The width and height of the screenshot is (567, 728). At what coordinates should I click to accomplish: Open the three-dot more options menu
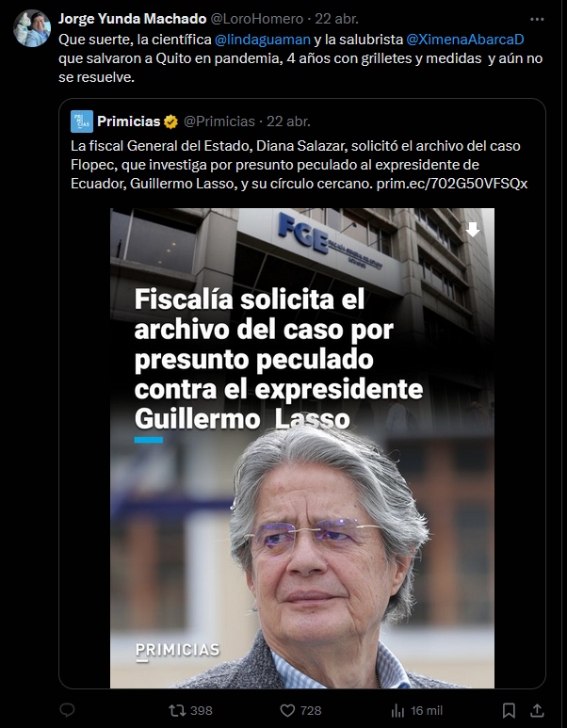point(537,19)
